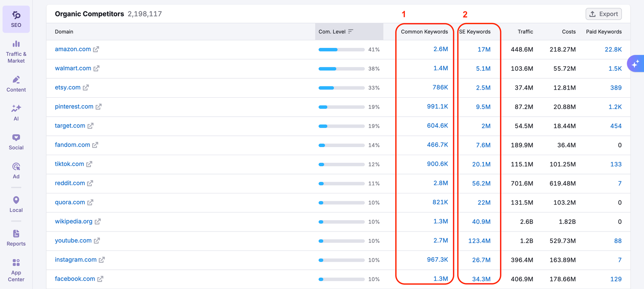Open target.com paid keywords 454

pyautogui.click(x=616, y=126)
